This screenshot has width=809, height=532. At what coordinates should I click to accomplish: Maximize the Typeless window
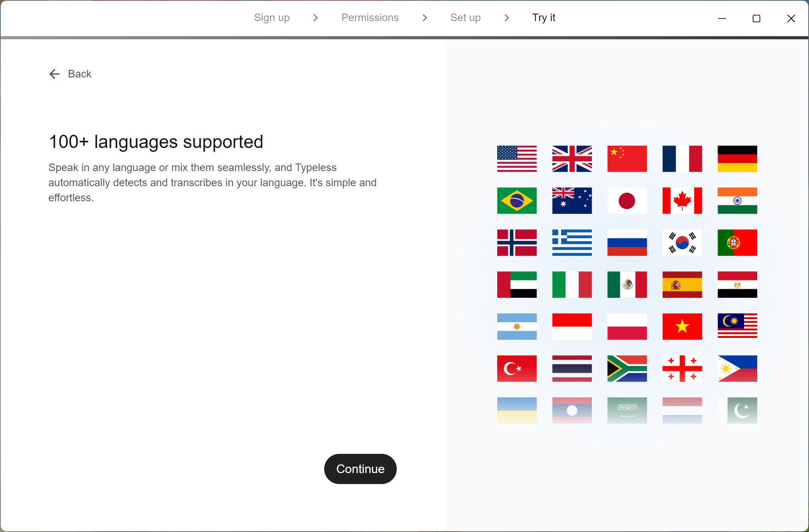pyautogui.click(x=756, y=19)
